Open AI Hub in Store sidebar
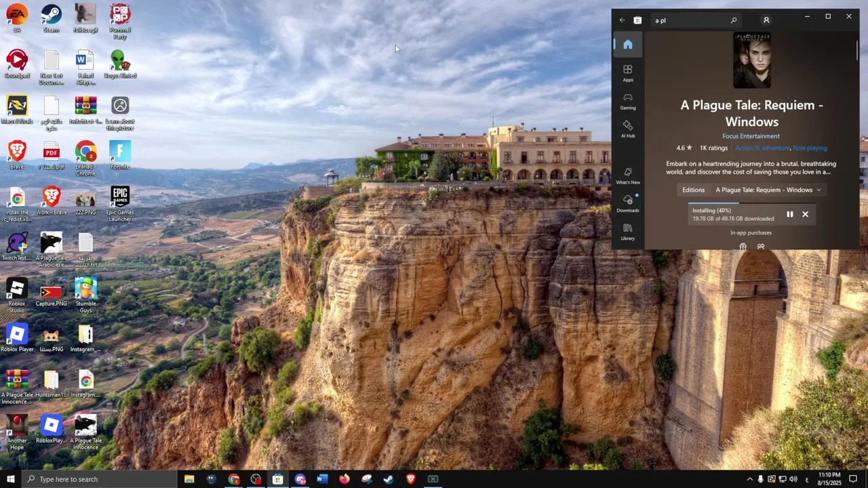This screenshot has width=868, height=488. click(x=628, y=129)
